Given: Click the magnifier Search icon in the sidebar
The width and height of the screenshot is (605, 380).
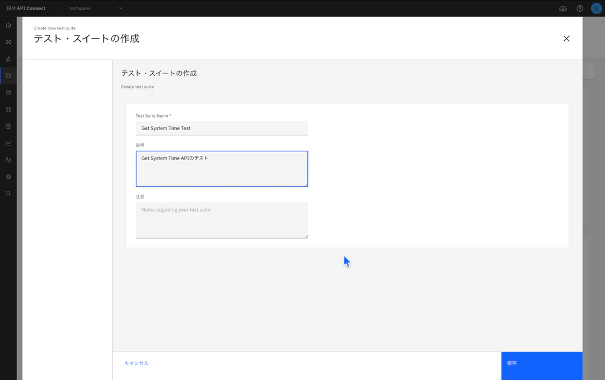Looking at the screenshot, I should tap(8, 193).
